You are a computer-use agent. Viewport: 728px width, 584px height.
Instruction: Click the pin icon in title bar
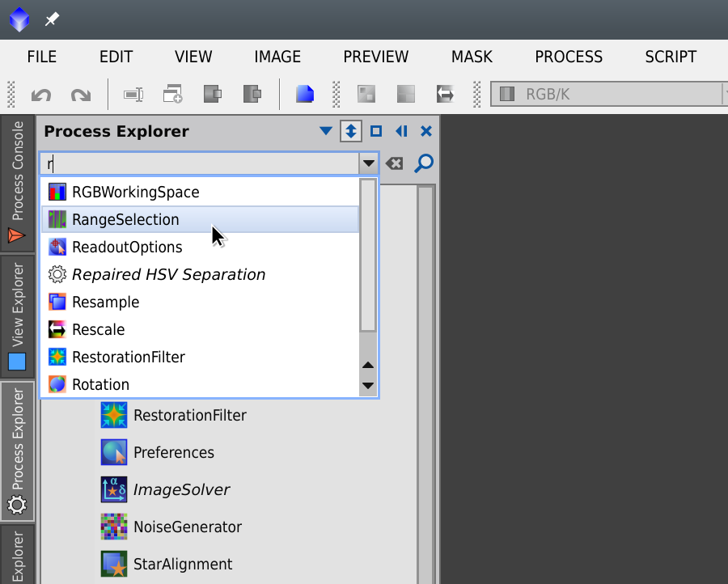click(52, 19)
